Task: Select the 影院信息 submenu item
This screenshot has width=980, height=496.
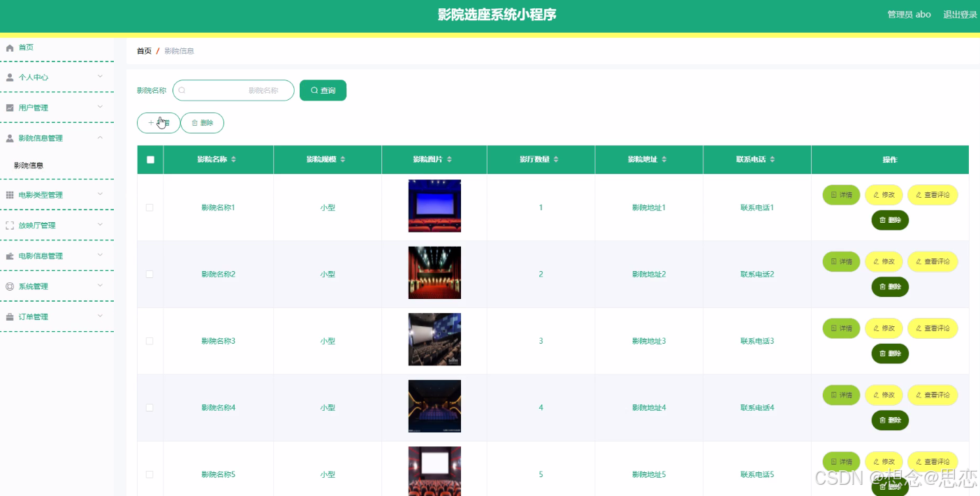Action: point(57,166)
